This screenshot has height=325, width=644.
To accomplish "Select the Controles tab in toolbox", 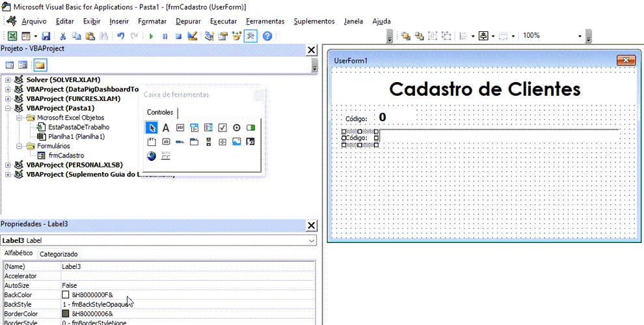I will 160,112.
